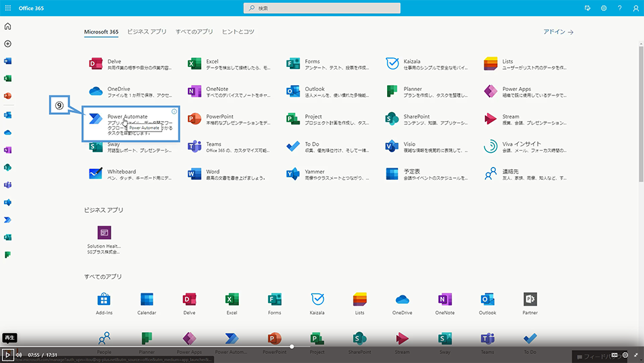Open the app launcher waffle icon
The width and height of the screenshot is (644, 363).
click(8, 8)
